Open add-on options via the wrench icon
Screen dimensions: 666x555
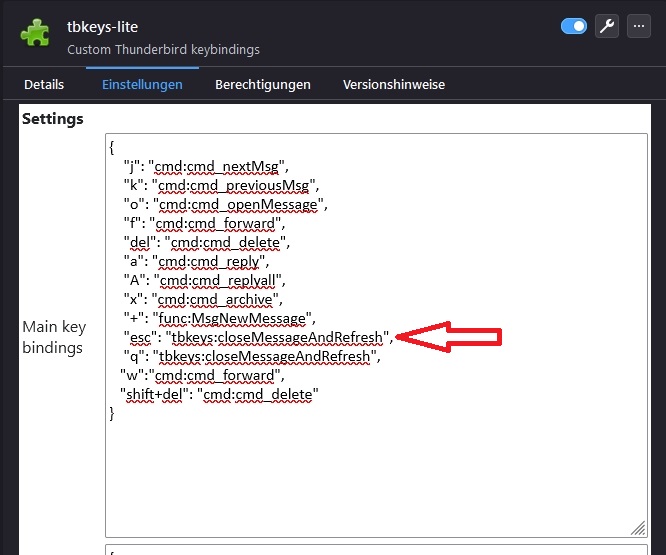point(606,27)
